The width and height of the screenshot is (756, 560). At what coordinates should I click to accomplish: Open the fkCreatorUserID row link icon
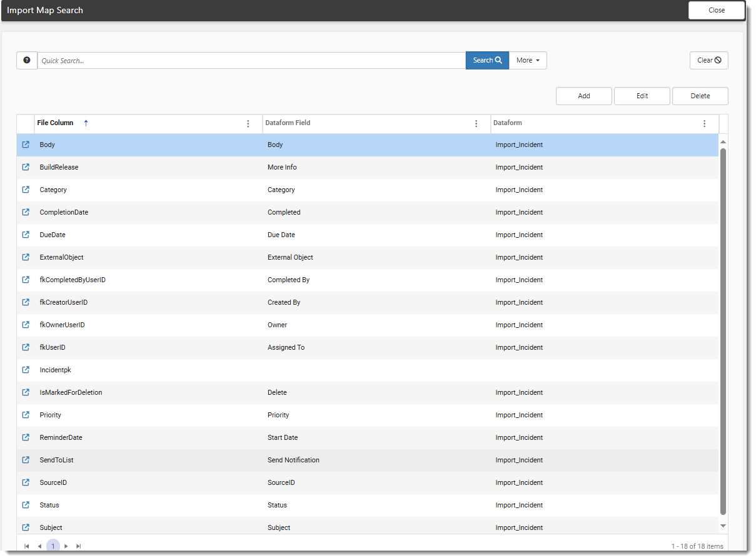click(x=26, y=302)
